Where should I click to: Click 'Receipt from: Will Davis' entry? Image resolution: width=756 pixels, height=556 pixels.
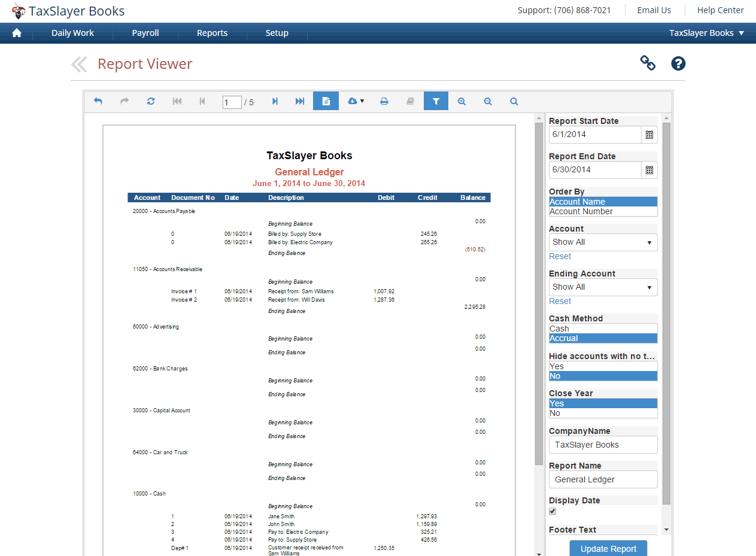pos(296,300)
